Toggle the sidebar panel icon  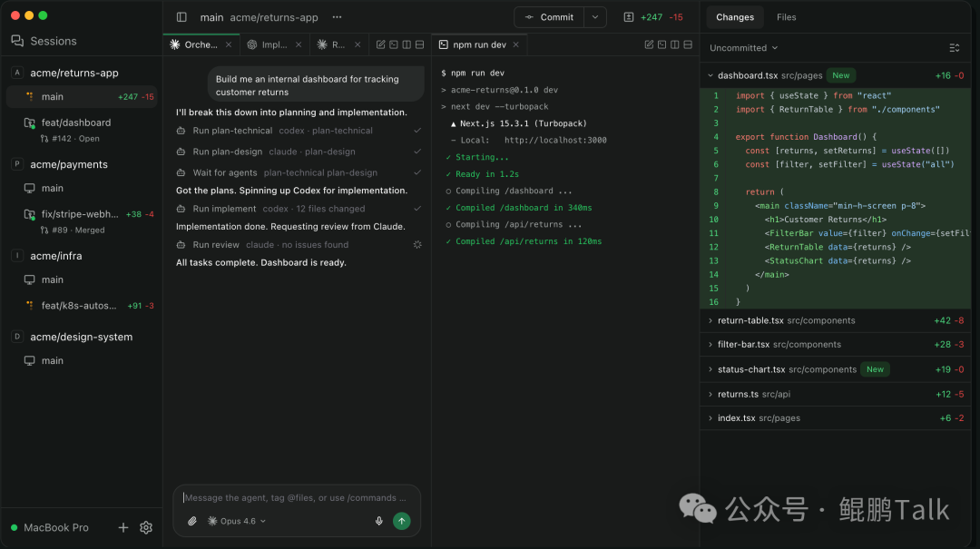point(181,17)
